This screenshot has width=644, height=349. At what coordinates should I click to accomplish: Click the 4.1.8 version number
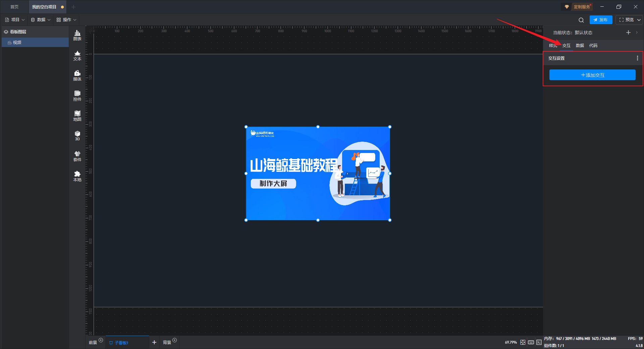[639, 346]
